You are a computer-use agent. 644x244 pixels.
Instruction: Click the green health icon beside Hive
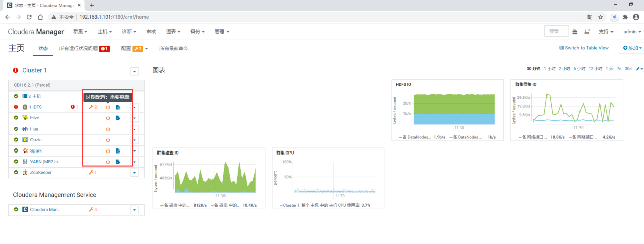(x=16, y=118)
